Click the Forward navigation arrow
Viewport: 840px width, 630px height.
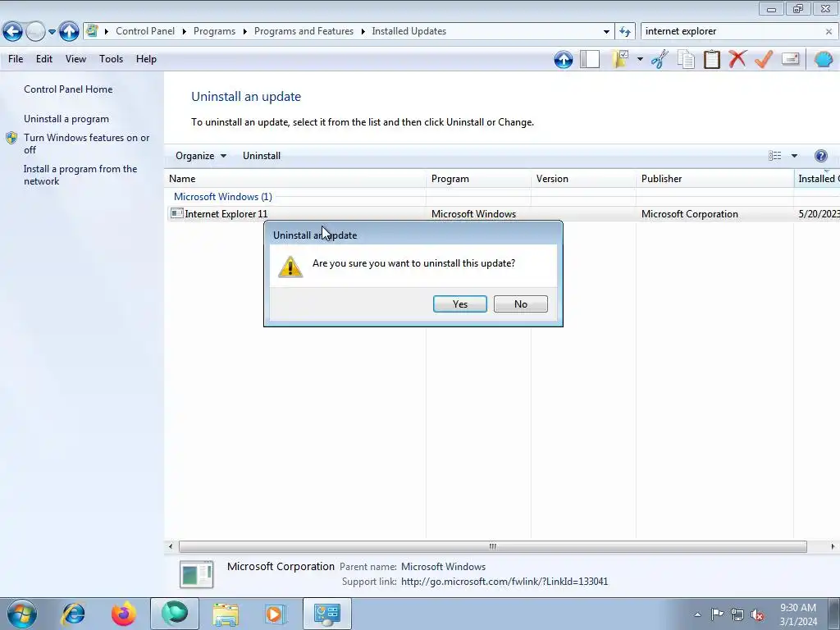(35, 32)
